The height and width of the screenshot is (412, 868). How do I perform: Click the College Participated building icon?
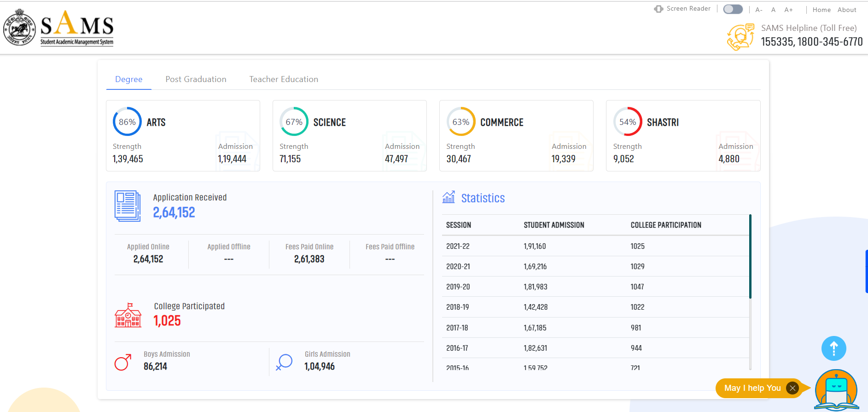[x=128, y=316]
